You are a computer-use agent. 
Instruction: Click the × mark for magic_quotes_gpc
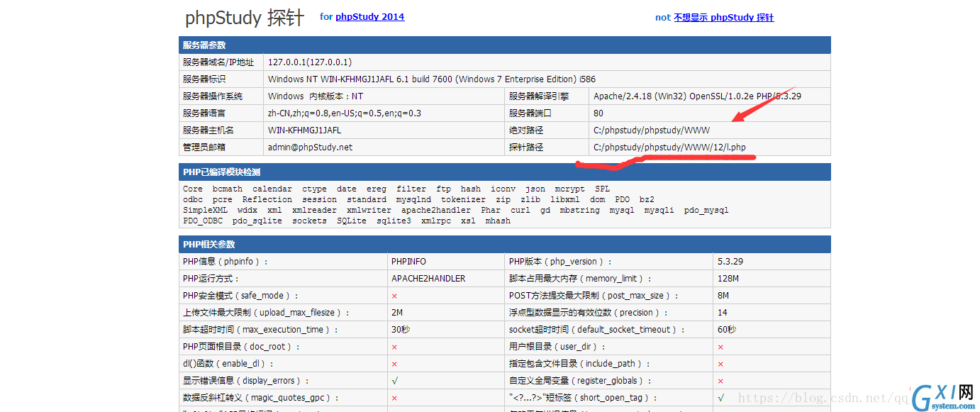394,398
